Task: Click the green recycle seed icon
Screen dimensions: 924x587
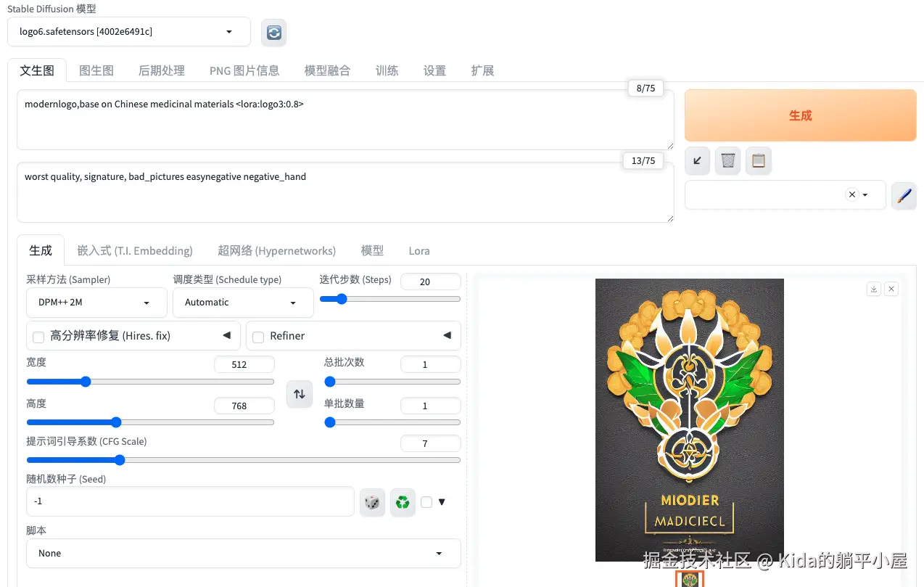Action: click(x=403, y=502)
